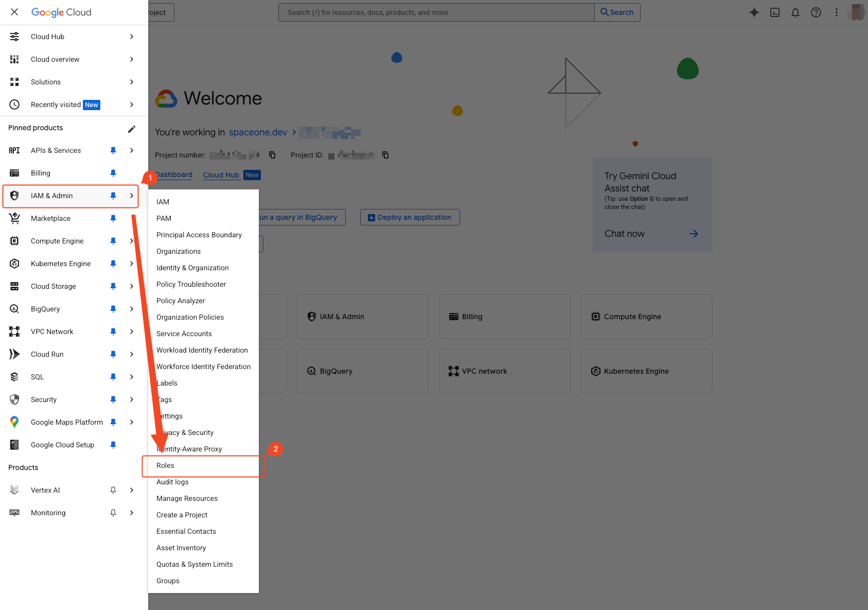Image resolution: width=868 pixels, height=610 pixels.
Task: Expand the Solutions submenu chevron
Action: pyautogui.click(x=132, y=82)
